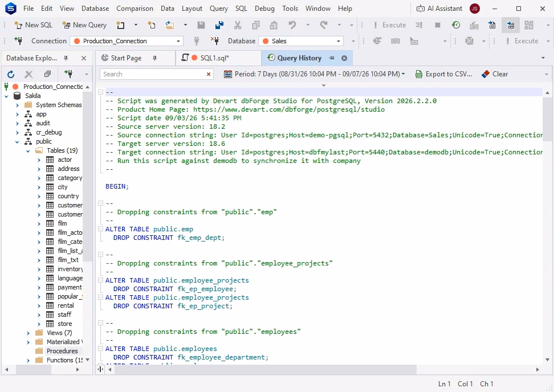Click the Copy icon in toolbar
Screen dimensions: 554x392
(x=256, y=25)
